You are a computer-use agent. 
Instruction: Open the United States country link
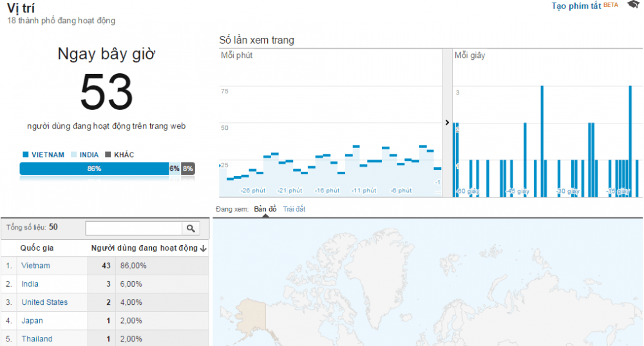tap(44, 302)
